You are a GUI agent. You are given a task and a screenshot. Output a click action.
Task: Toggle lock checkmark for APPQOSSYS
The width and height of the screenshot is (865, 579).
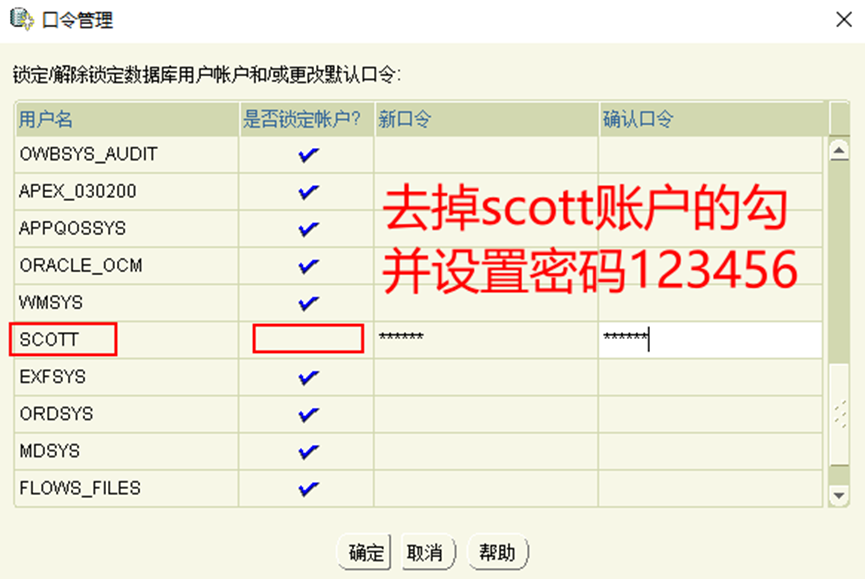pyautogui.click(x=308, y=228)
